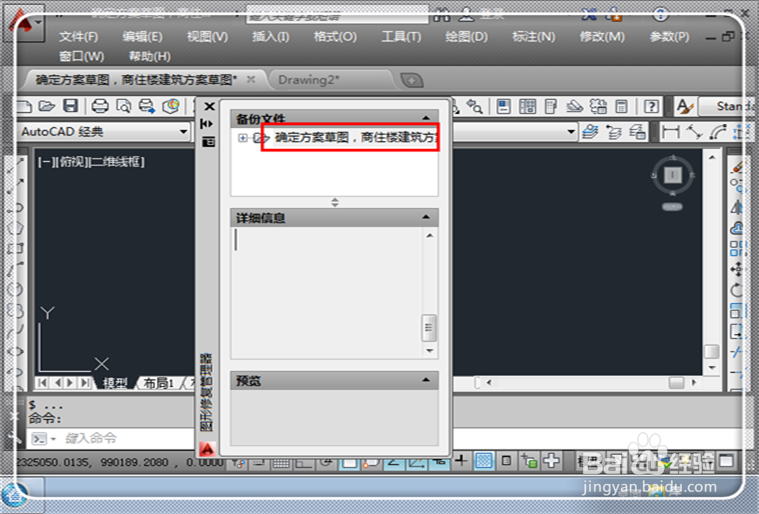Open the 绘图(D) menu

pyautogui.click(x=466, y=37)
